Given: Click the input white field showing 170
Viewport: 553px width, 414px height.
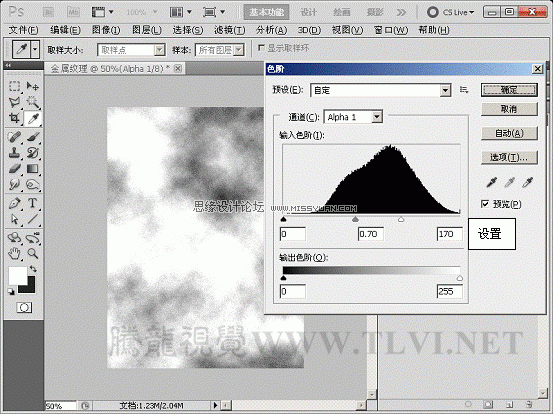Looking at the screenshot, I should (x=450, y=234).
